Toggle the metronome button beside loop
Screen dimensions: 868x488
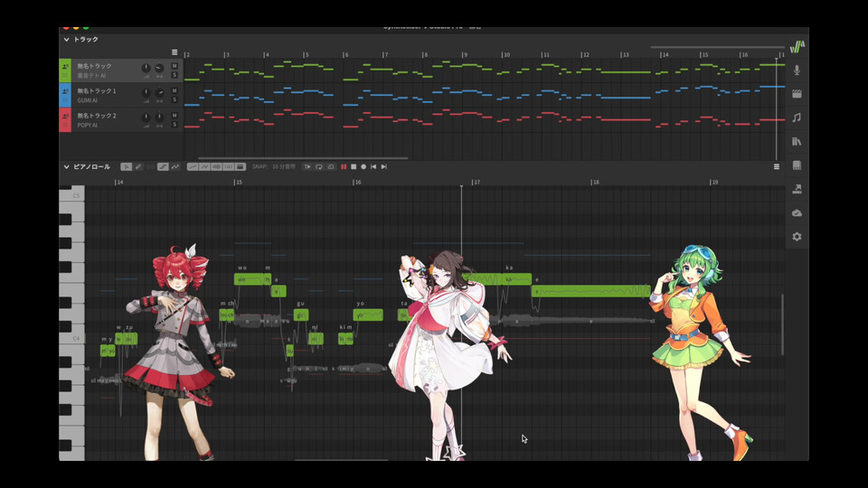coord(331,166)
